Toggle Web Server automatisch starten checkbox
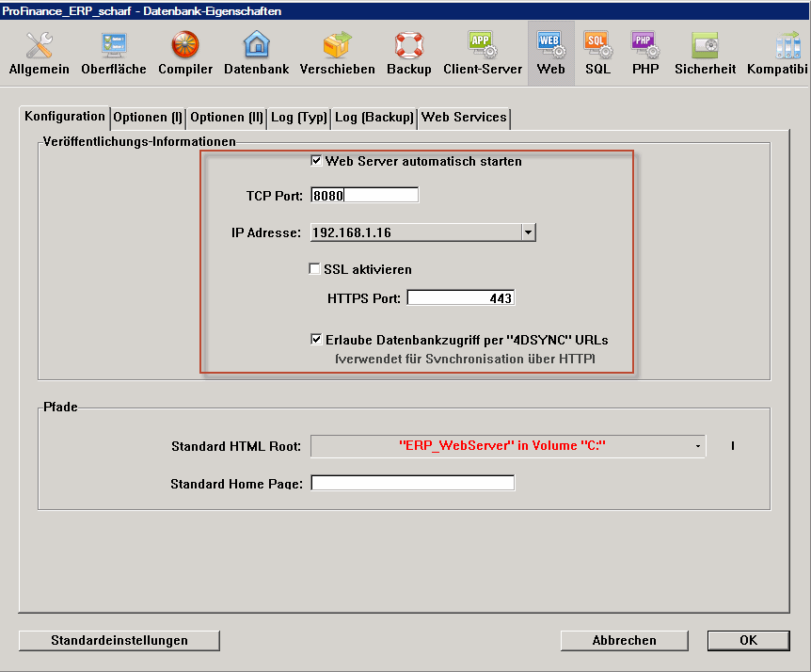Image resolution: width=811 pixels, height=672 pixels. pyautogui.click(x=317, y=161)
